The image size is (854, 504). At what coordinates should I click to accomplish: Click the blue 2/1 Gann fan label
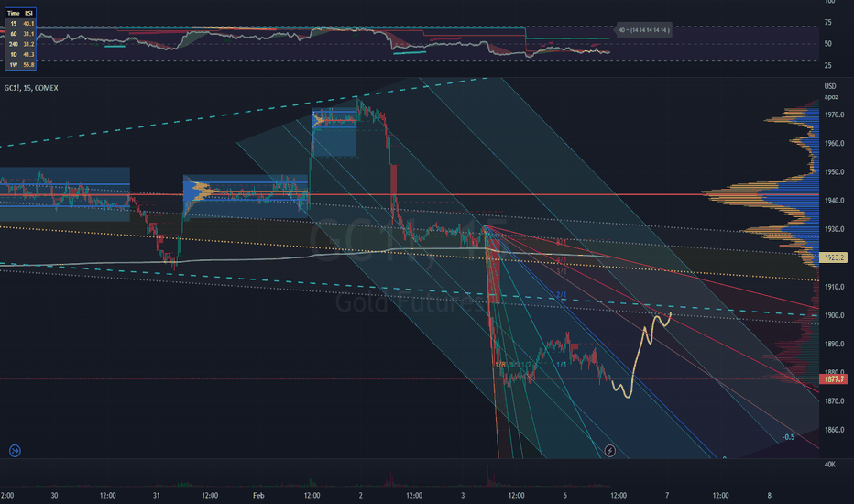pyautogui.click(x=561, y=295)
